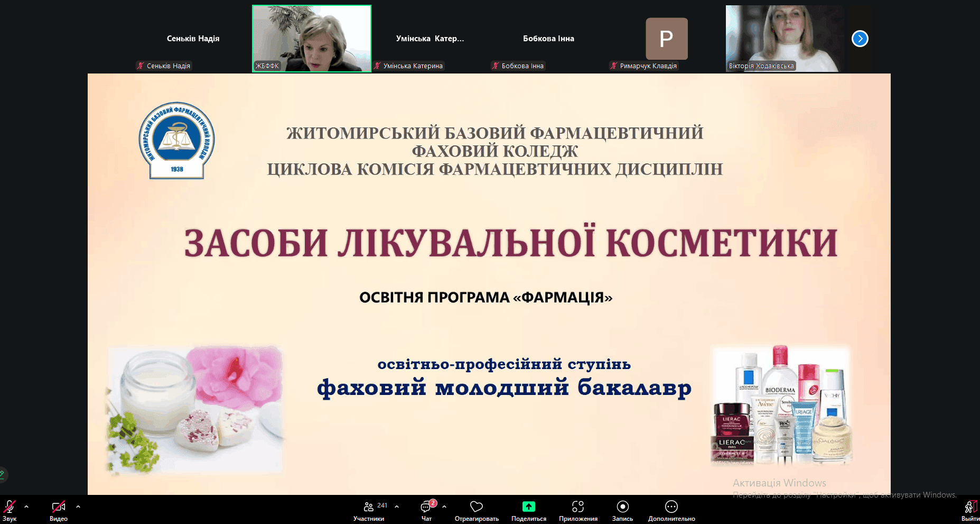Click the green Поделиться share screen button
Screen dimensions: 980x524
pyautogui.click(x=529, y=511)
